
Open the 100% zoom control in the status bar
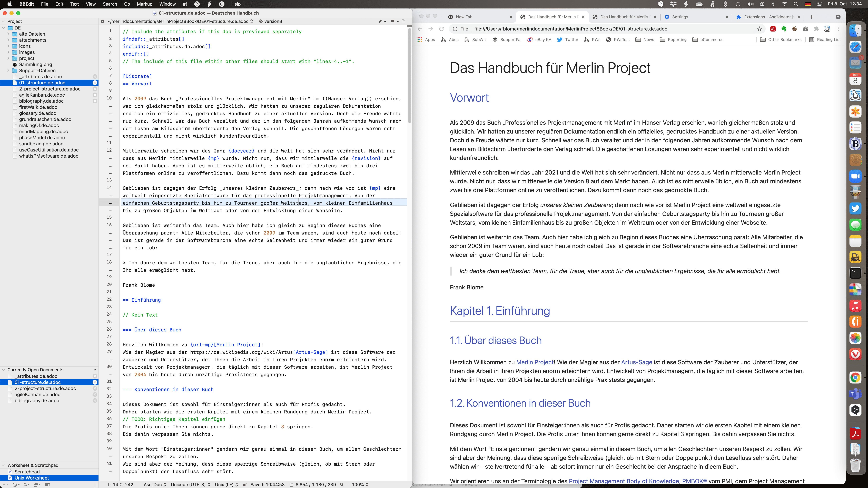click(358, 485)
